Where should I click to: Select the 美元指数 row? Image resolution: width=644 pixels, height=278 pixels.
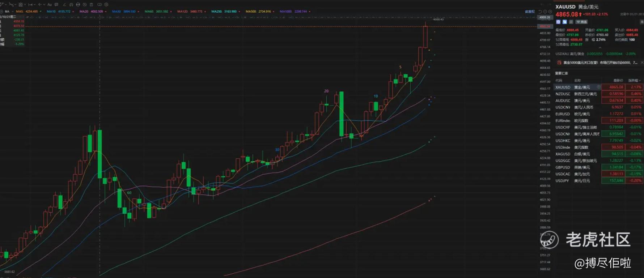point(598,147)
